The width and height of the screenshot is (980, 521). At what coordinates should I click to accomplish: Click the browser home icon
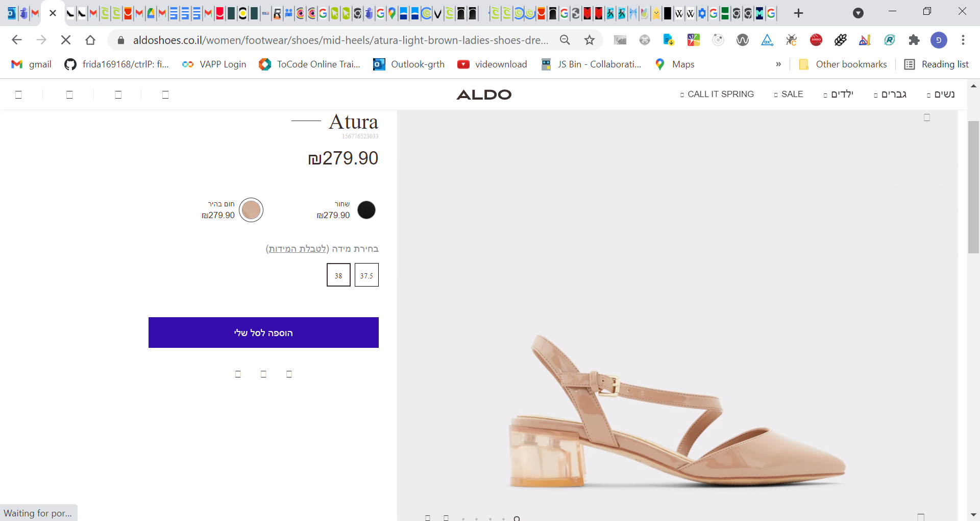(90, 40)
